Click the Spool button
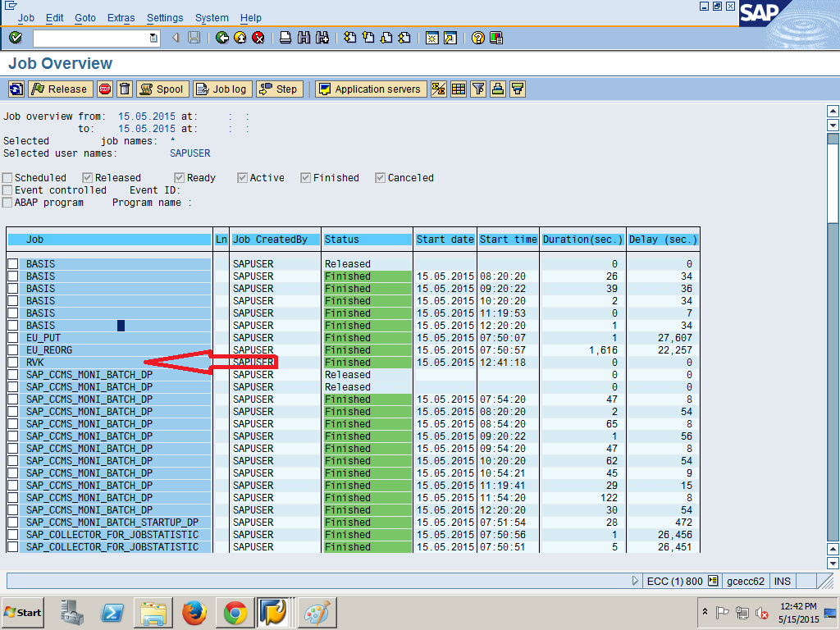 click(x=163, y=89)
